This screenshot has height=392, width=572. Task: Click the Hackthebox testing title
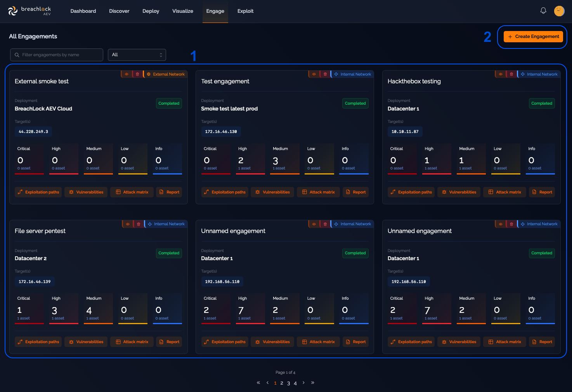[414, 81]
